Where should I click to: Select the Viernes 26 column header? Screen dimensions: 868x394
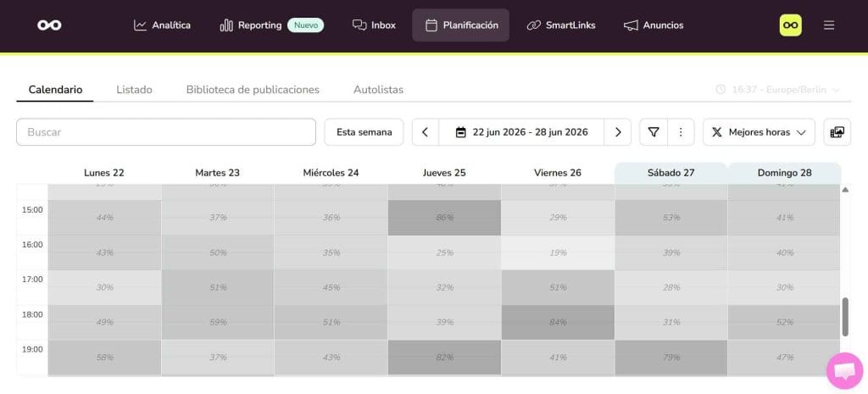click(558, 173)
